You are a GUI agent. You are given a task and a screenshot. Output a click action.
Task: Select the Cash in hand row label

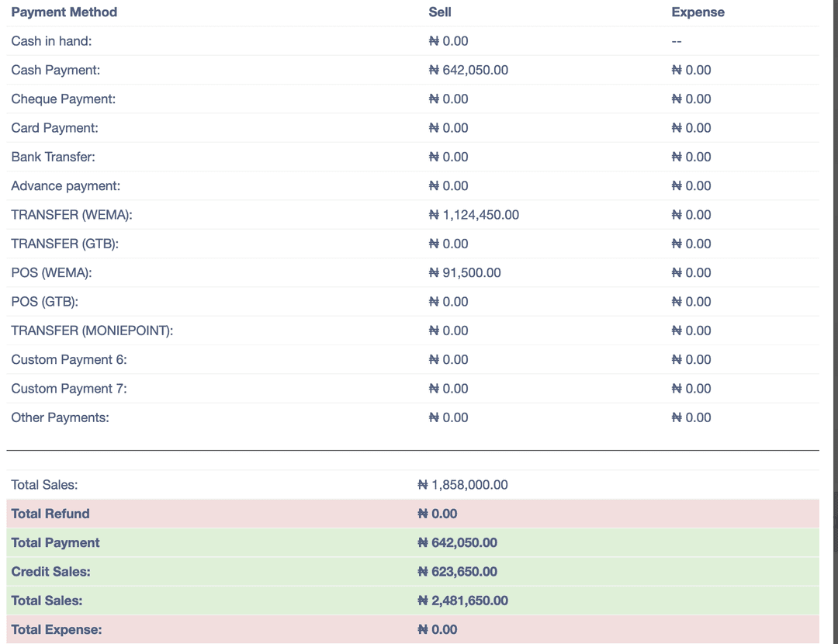[x=51, y=41]
